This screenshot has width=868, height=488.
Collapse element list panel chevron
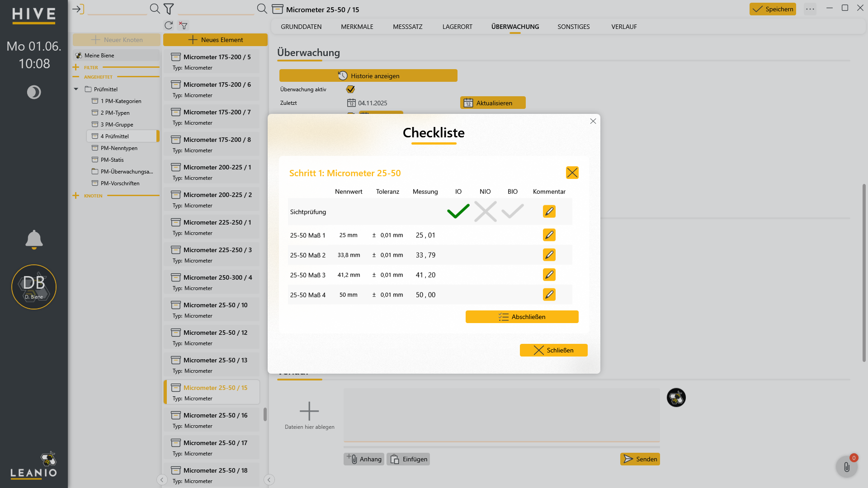(x=269, y=480)
